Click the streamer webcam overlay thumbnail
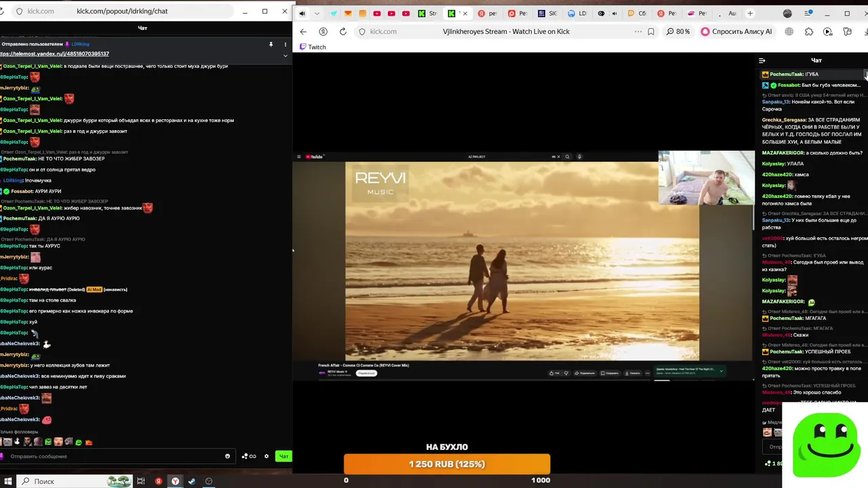This screenshot has height=488, width=868. pyautogui.click(x=706, y=178)
